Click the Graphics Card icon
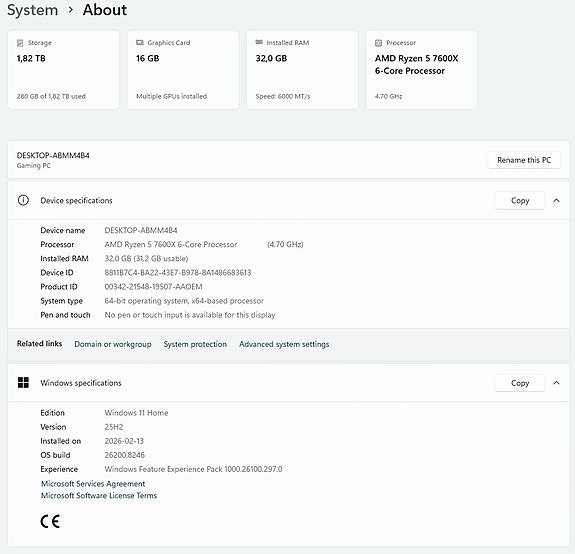This screenshot has height=554, width=575. 140,43
